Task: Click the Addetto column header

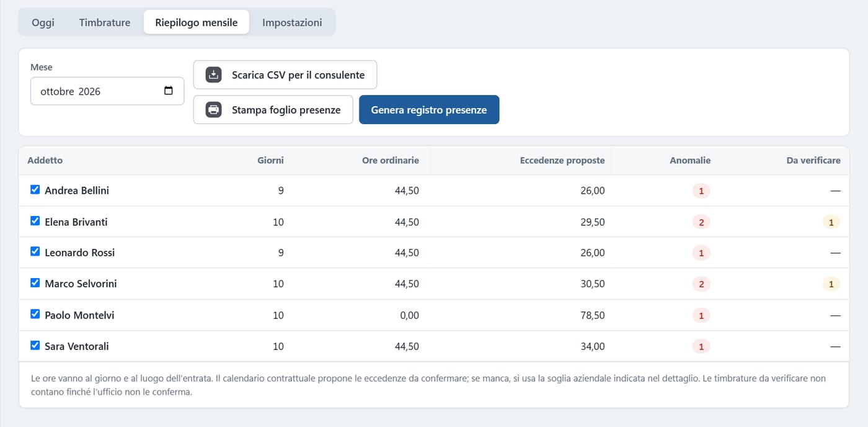Action: (x=45, y=160)
